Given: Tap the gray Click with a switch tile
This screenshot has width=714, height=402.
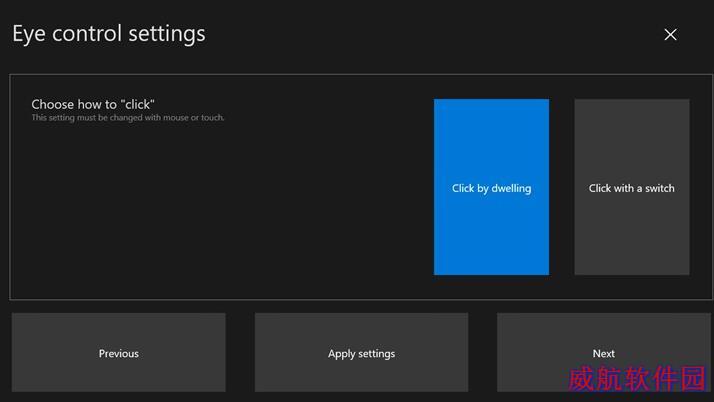Looking at the screenshot, I should pyautogui.click(x=631, y=187).
